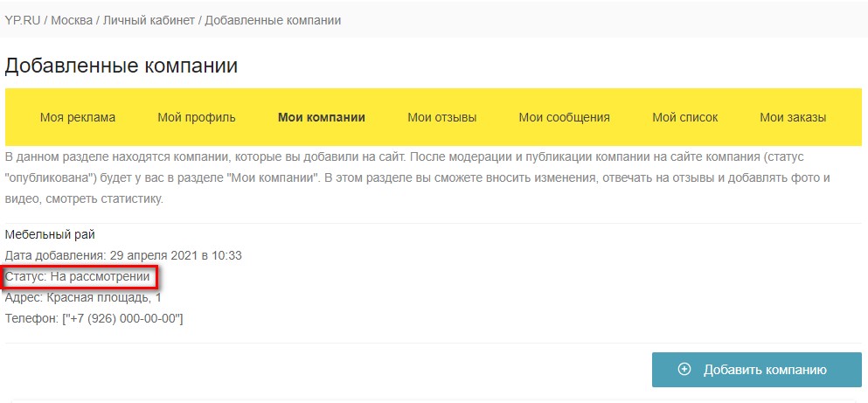
Task: Click the Статус: На рассмотрении text
Action: point(78,277)
